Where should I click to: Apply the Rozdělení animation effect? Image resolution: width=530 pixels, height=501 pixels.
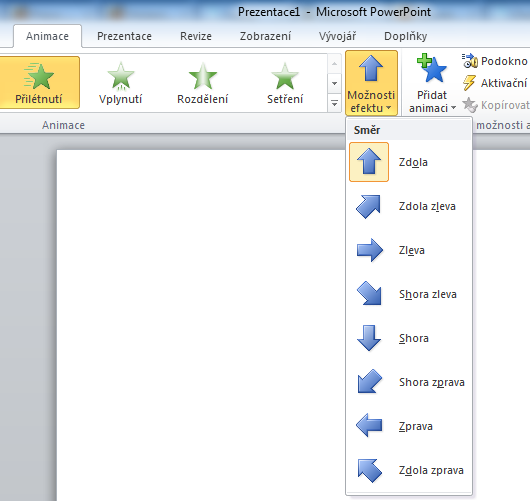pos(202,83)
